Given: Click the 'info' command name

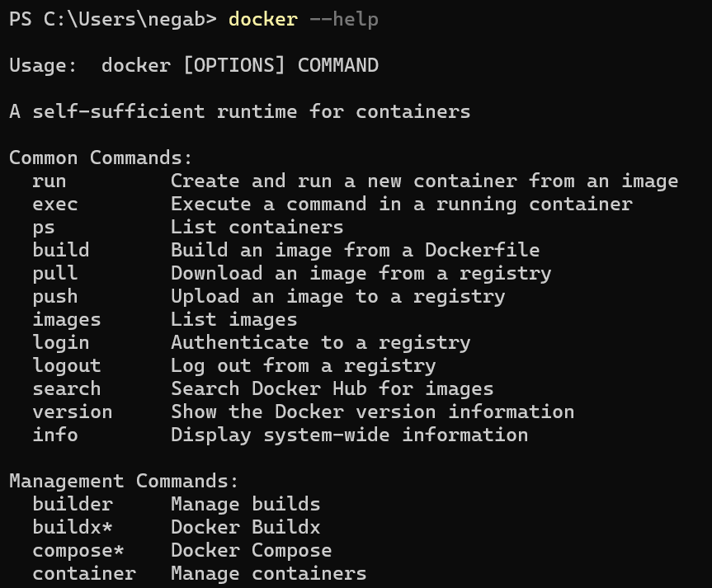Looking at the screenshot, I should coord(55,435).
